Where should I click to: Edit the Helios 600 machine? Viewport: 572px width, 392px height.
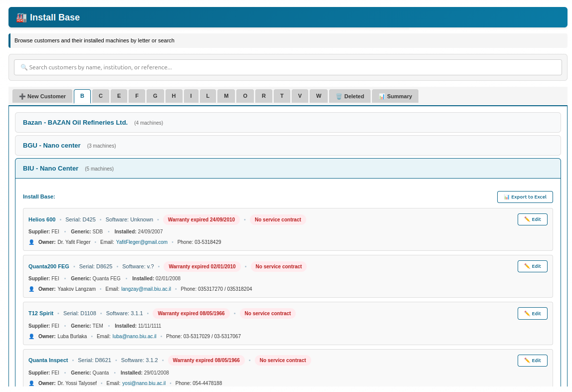point(532,219)
